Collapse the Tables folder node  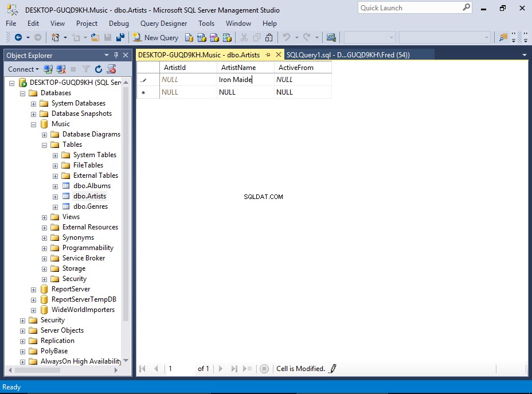click(x=44, y=145)
